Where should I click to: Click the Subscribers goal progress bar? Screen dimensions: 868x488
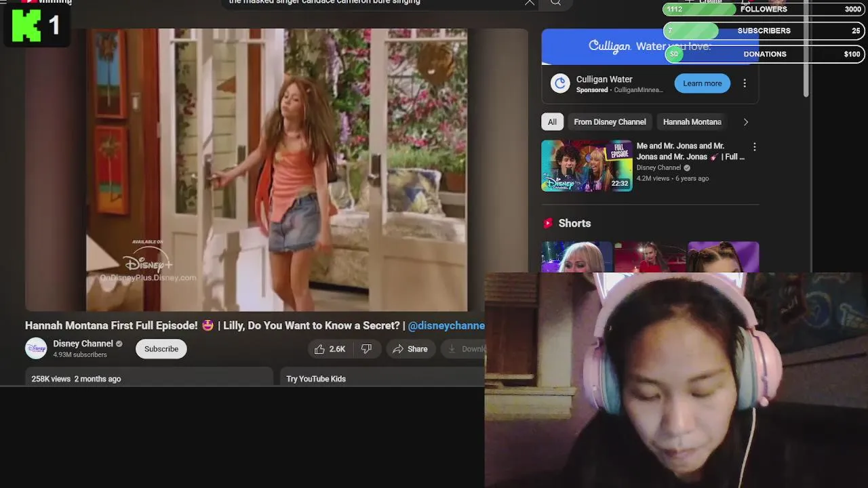(x=764, y=31)
